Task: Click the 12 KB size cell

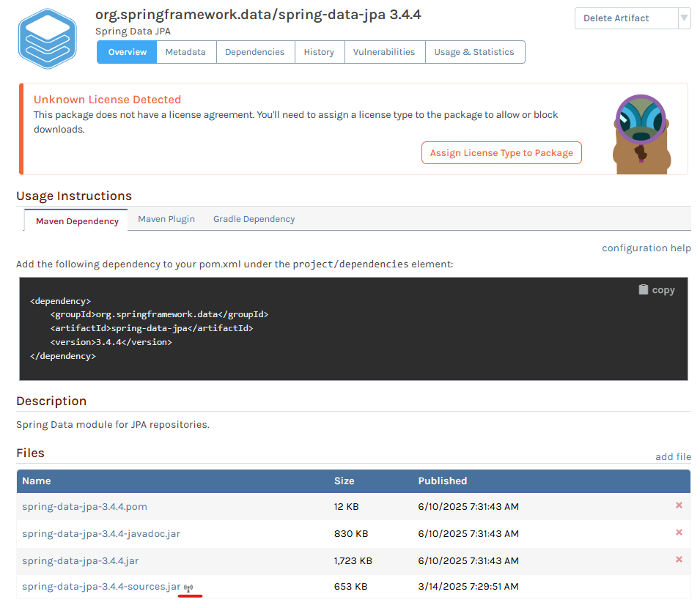Action: (346, 507)
